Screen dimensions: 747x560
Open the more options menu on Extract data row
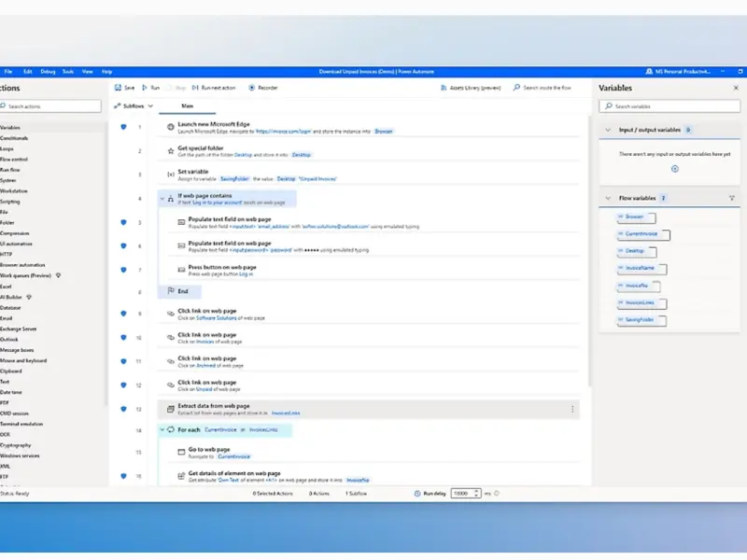point(572,409)
